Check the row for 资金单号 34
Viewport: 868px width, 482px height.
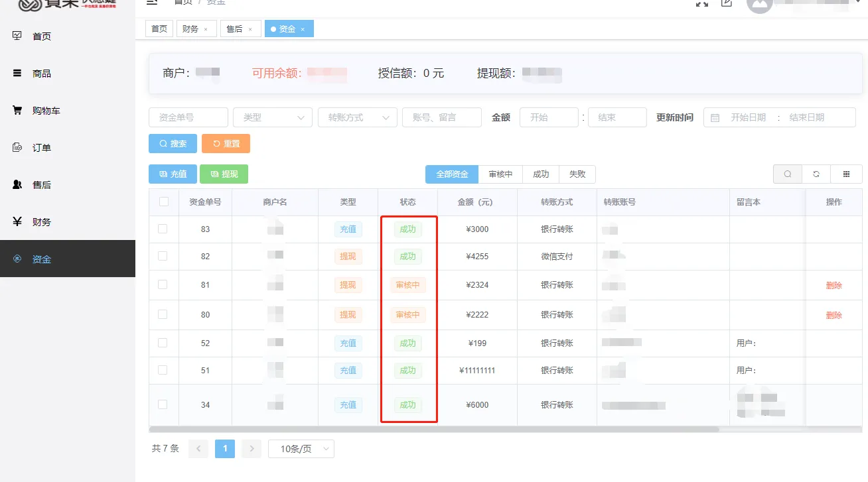[x=163, y=404]
